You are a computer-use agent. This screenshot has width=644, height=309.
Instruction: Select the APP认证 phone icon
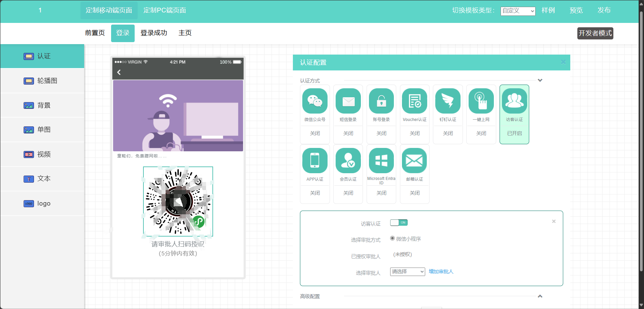tap(315, 160)
